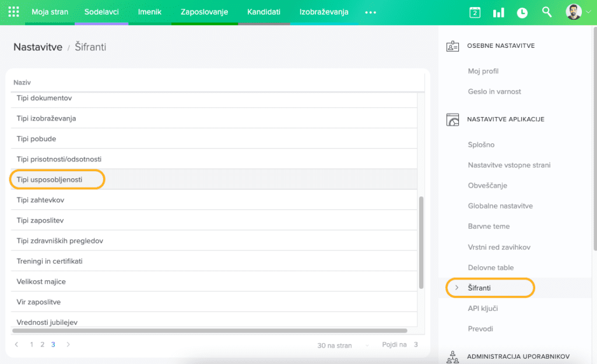Expand the Šifranti chevron arrow

456,288
